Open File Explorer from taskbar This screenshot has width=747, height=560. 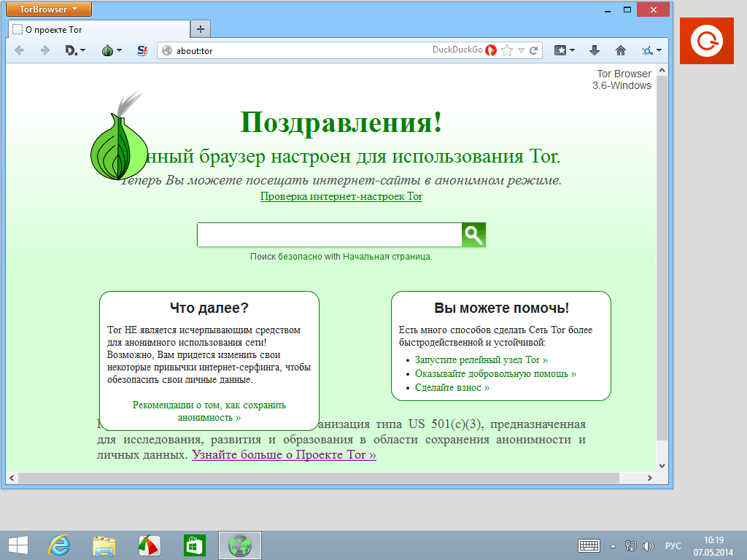tap(104, 545)
